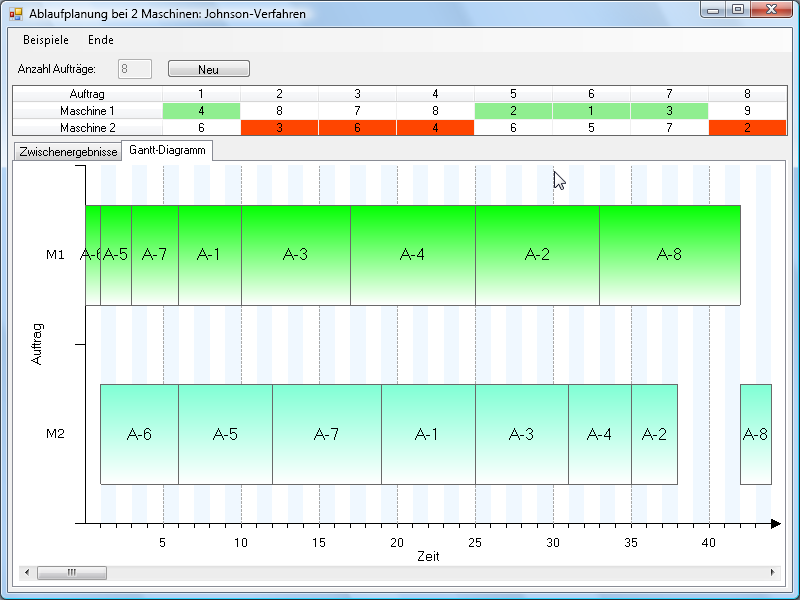Switch to the Zwischenergebnisse tab
Viewport: 800px width, 600px height.
click(68, 152)
